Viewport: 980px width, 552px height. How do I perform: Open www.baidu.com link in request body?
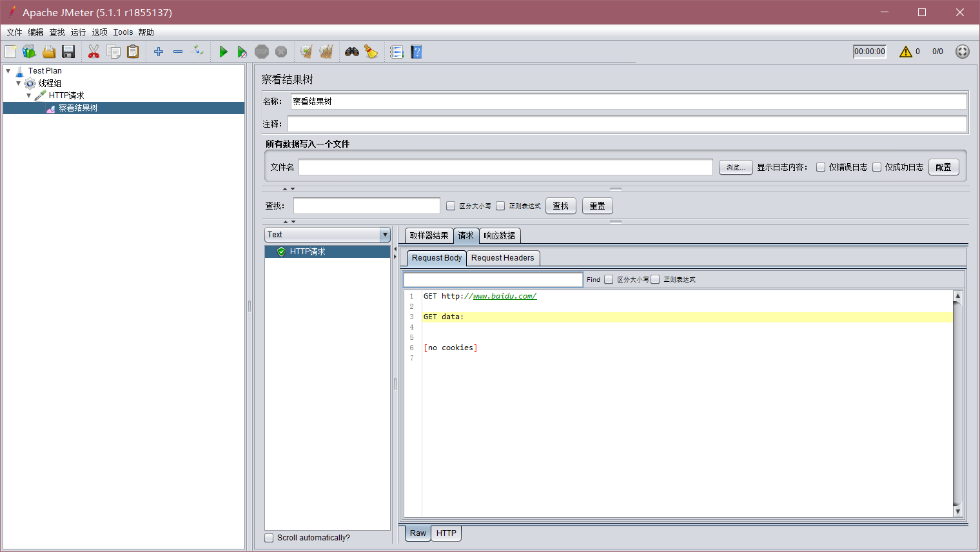(505, 296)
